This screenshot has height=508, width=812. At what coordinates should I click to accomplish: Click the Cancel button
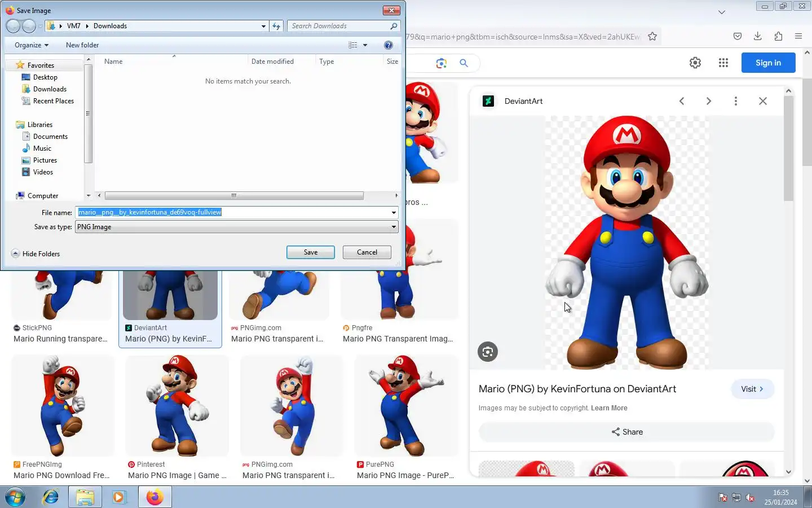[367, 252]
